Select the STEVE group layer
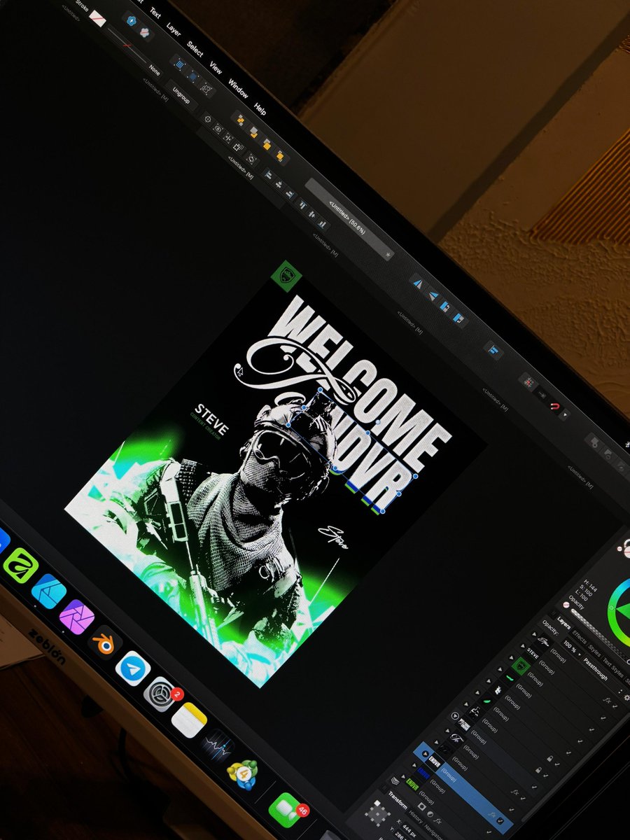Viewport: 630px width, 840px height. pos(563,682)
